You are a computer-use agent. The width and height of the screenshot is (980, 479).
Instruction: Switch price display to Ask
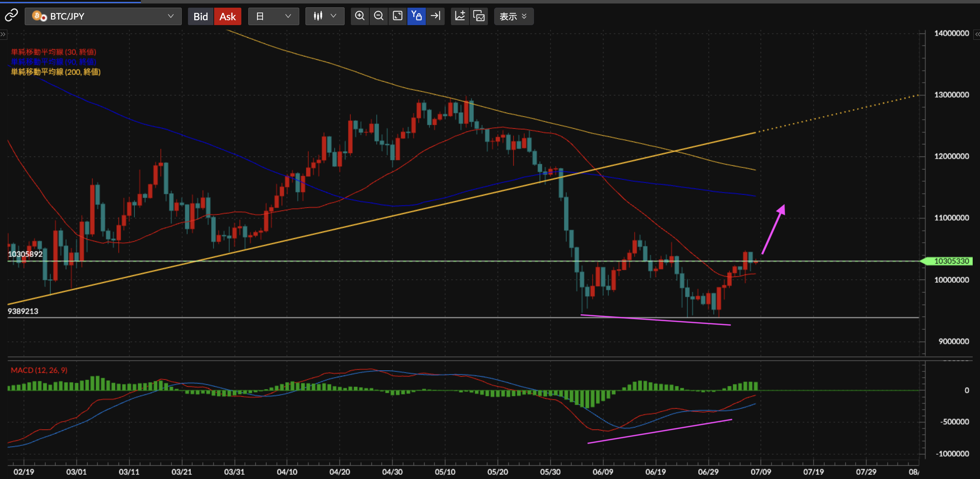click(227, 16)
